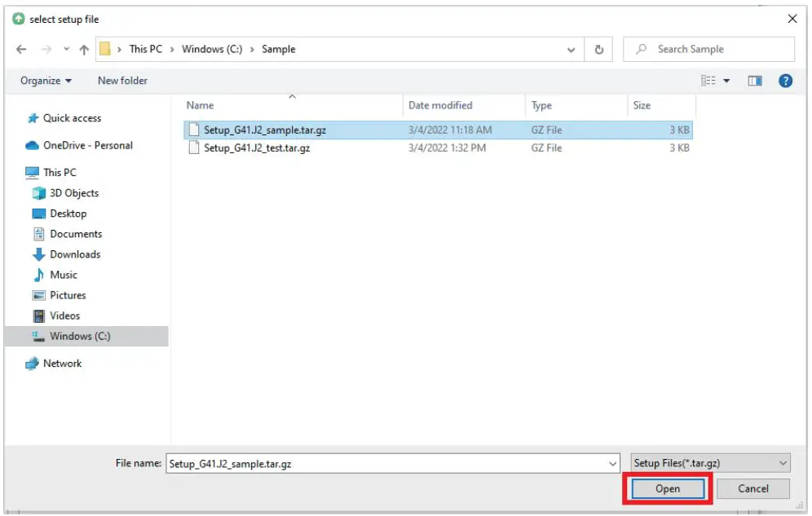Change the view layout icon

[x=708, y=80]
